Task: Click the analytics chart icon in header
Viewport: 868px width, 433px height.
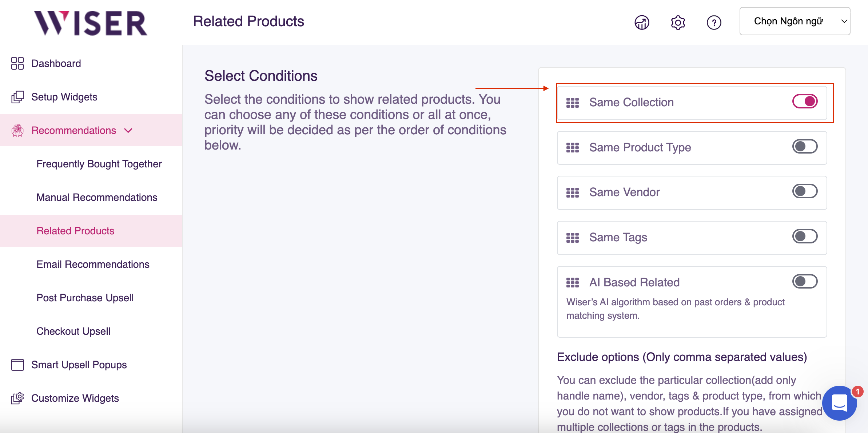Action: pos(642,23)
